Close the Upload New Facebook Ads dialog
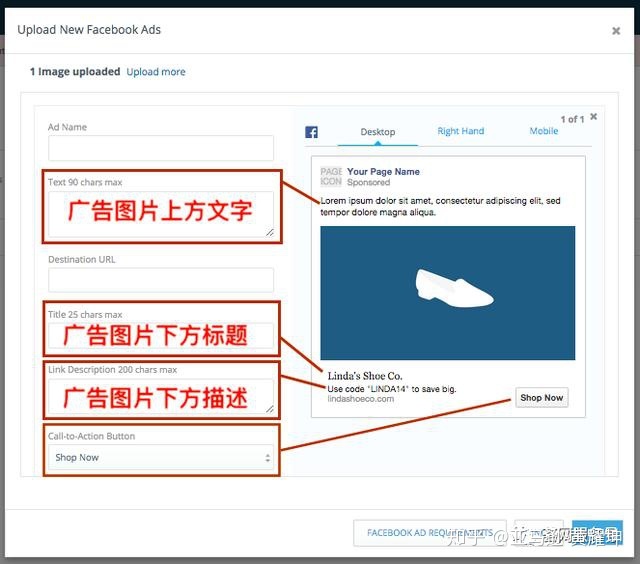 click(616, 31)
